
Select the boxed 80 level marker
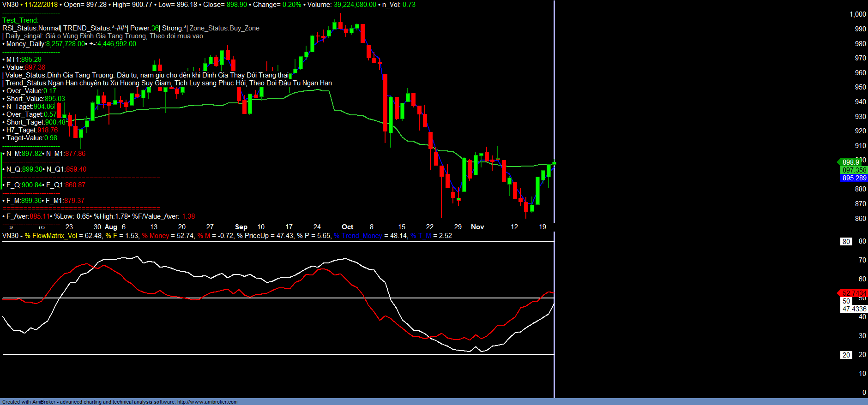click(846, 242)
